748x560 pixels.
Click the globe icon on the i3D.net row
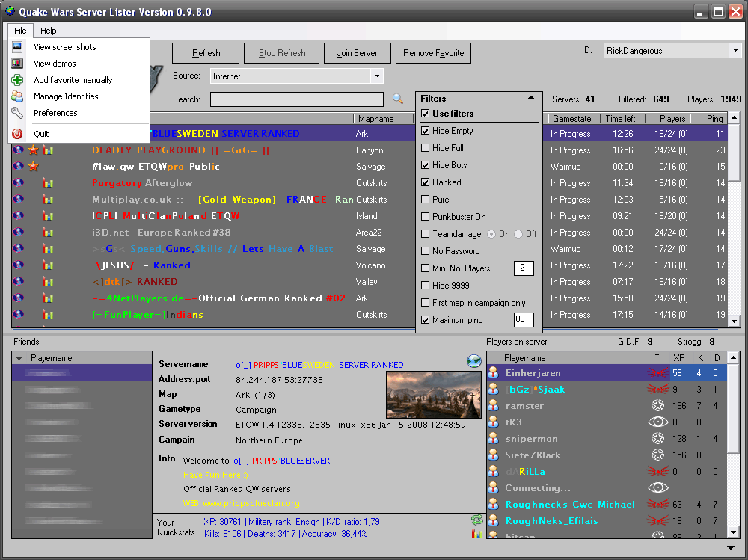(18, 233)
